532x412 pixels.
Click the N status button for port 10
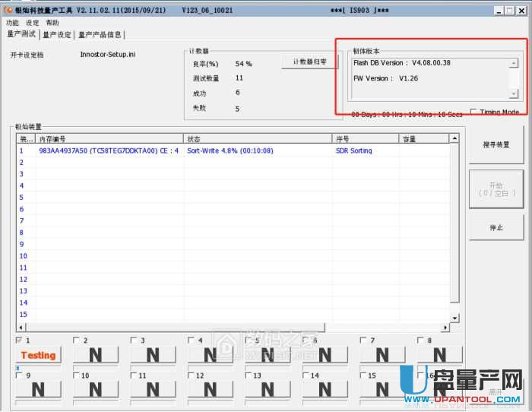point(95,388)
